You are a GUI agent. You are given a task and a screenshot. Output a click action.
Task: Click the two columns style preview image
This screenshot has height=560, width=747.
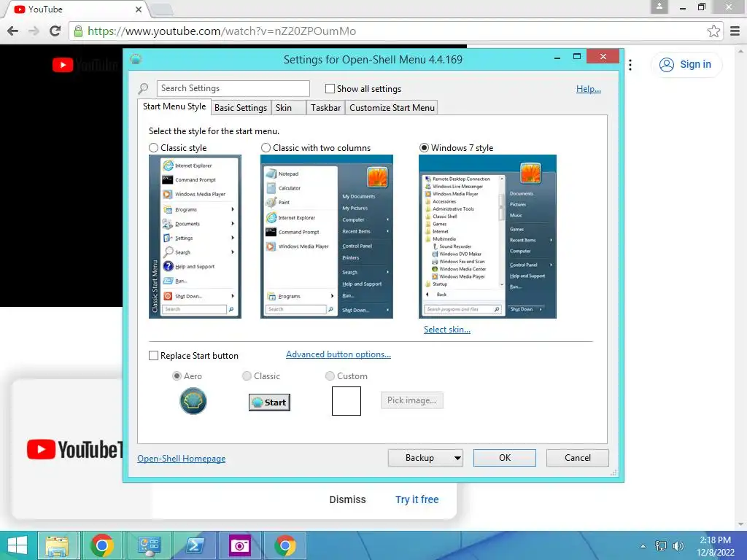tap(327, 237)
